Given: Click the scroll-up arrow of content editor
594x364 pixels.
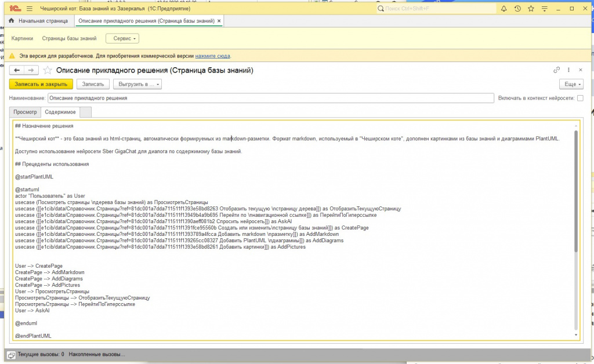Looking at the screenshot, I should click(576, 126).
